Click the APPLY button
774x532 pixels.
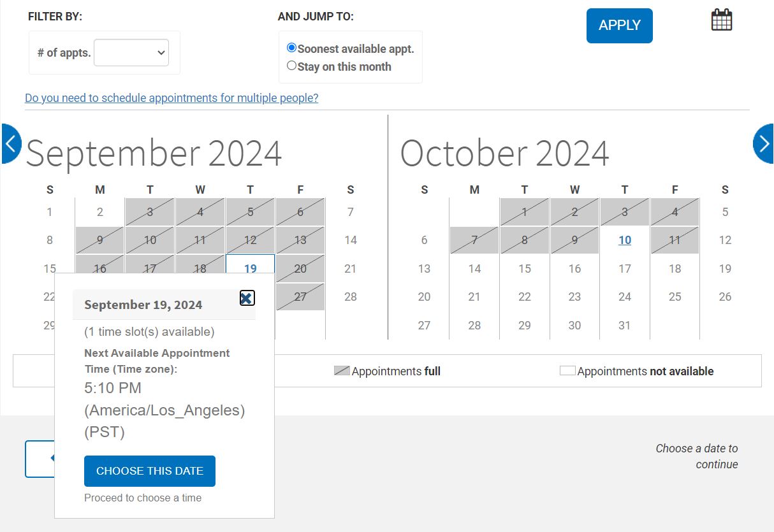point(619,25)
